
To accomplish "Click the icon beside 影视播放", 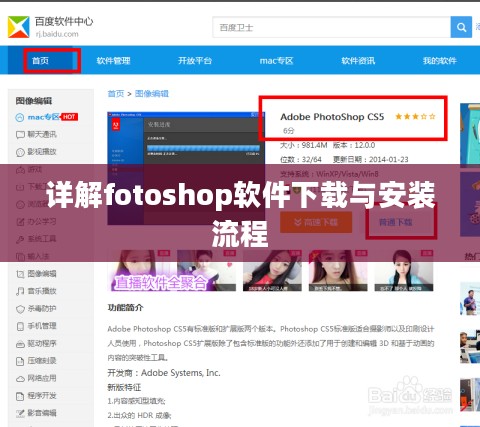I will [x=20, y=152].
